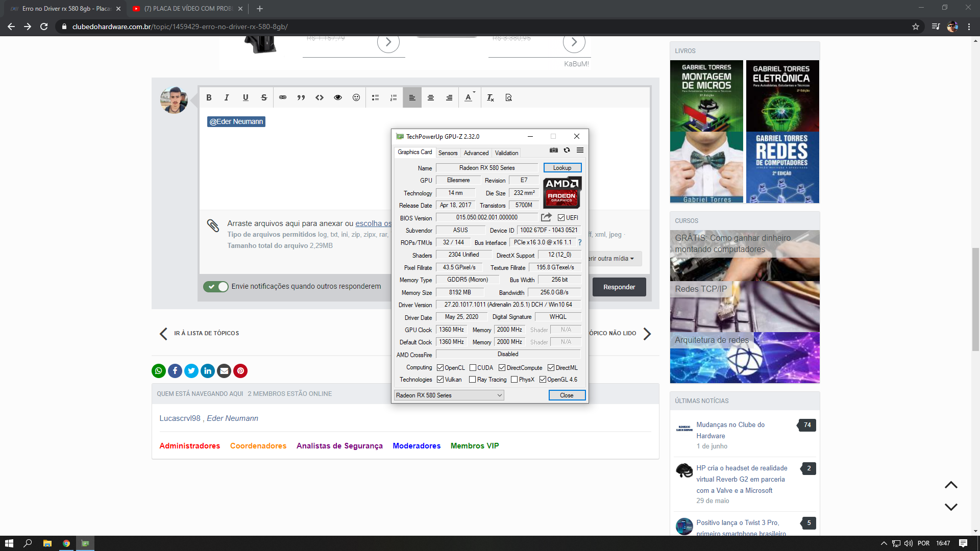Toggle the Ray Tracing checkbox
The image size is (980, 551).
pyautogui.click(x=472, y=380)
